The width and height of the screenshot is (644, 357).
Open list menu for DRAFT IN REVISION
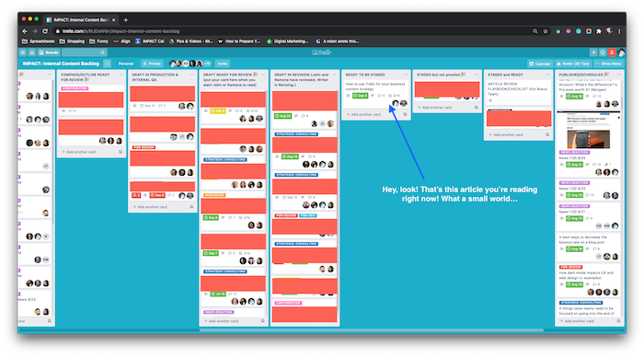click(334, 75)
